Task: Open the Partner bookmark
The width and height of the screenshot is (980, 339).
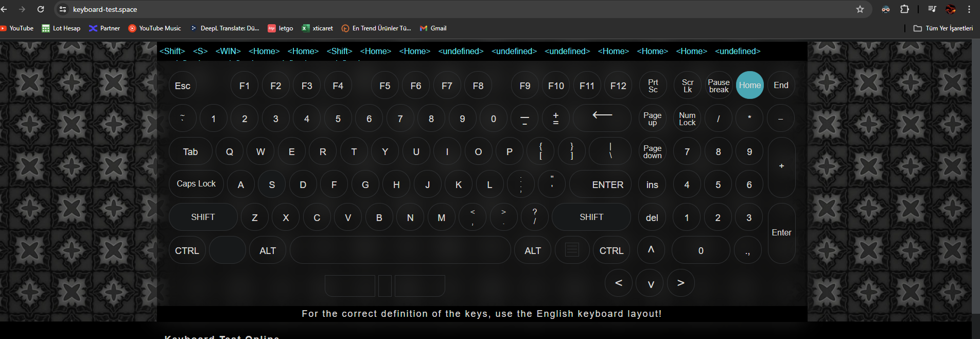Action: coord(104,28)
